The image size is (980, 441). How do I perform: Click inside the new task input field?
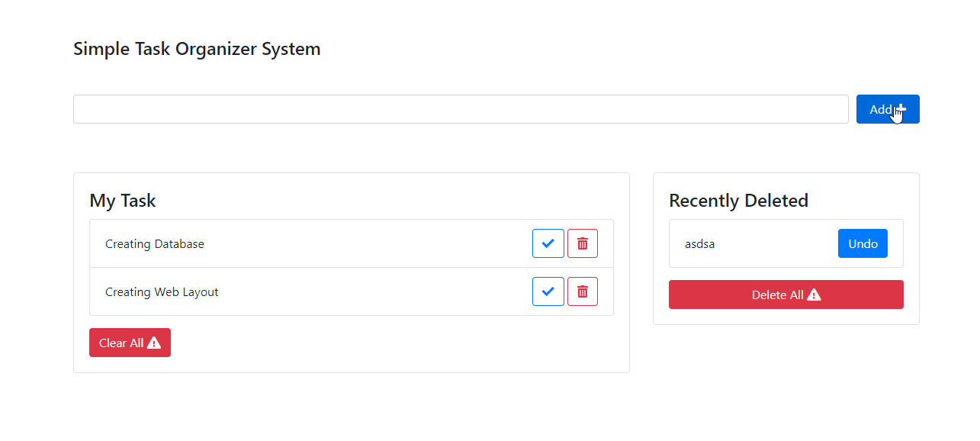pyautogui.click(x=458, y=108)
